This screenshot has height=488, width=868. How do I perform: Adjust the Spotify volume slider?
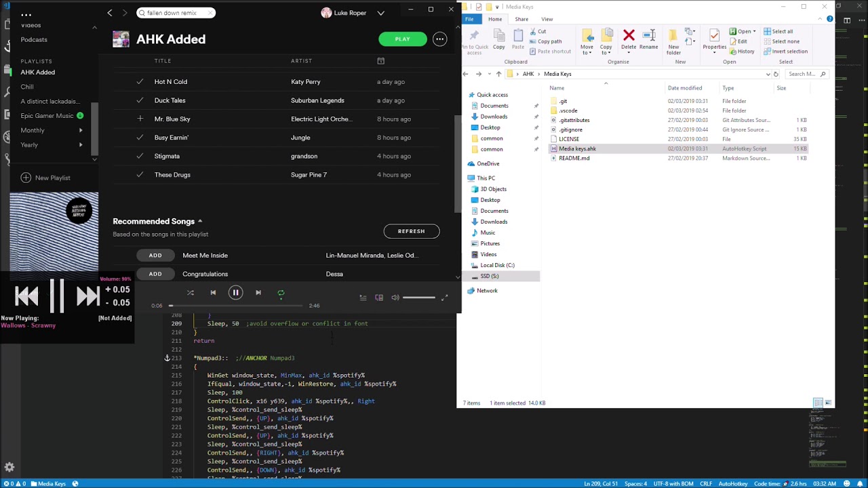coord(419,298)
